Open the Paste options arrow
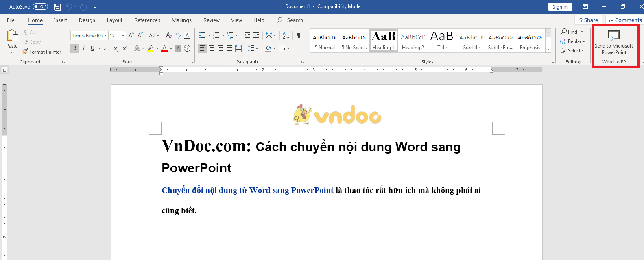The width and height of the screenshot is (644, 260). coord(12,52)
